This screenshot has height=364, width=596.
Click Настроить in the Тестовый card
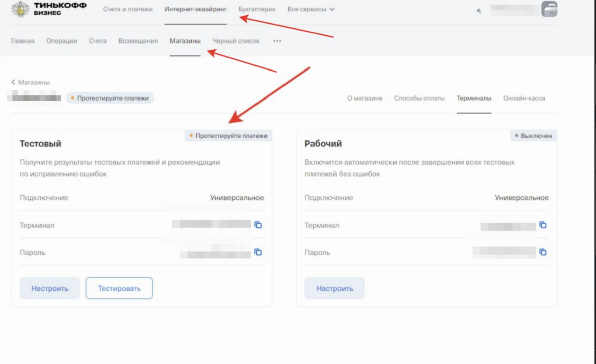[50, 288]
